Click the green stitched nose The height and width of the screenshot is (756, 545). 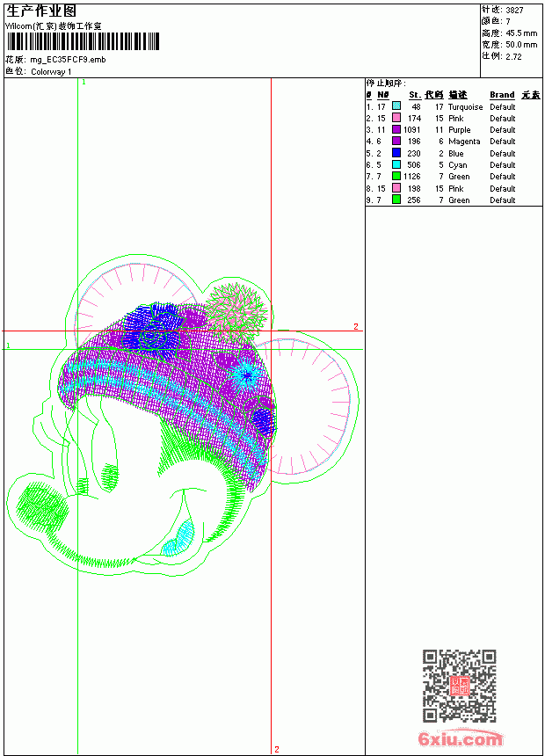click(x=42, y=507)
